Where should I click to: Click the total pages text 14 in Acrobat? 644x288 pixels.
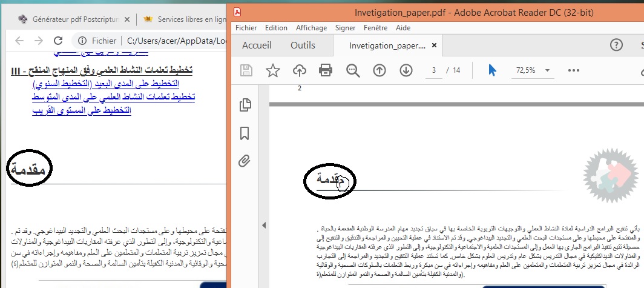tap(456, 70)
